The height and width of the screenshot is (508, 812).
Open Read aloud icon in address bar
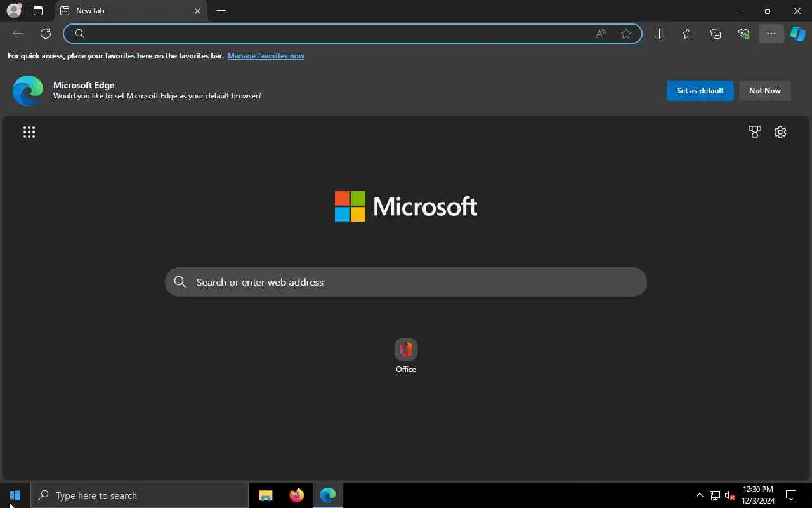coord(601,34)
